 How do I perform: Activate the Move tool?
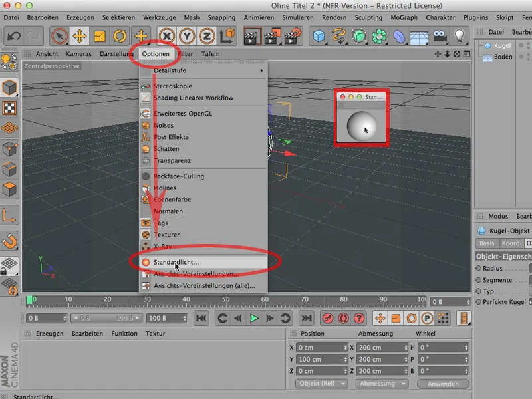point(79,36)
